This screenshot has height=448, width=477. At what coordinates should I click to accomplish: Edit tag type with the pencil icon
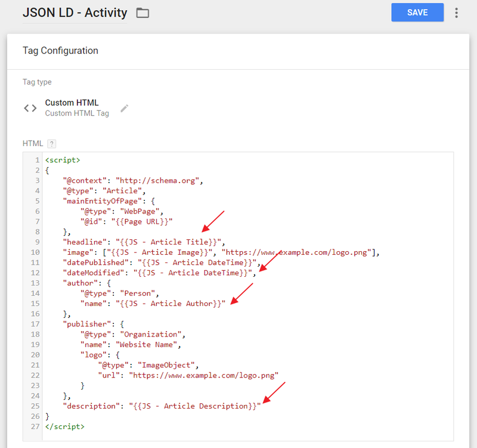(x=124, y=109)
